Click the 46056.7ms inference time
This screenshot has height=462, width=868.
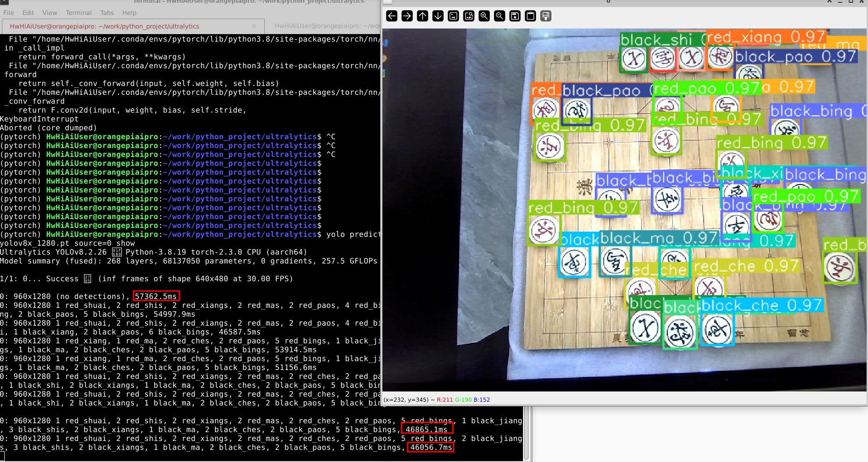click(x=431, y=447)
